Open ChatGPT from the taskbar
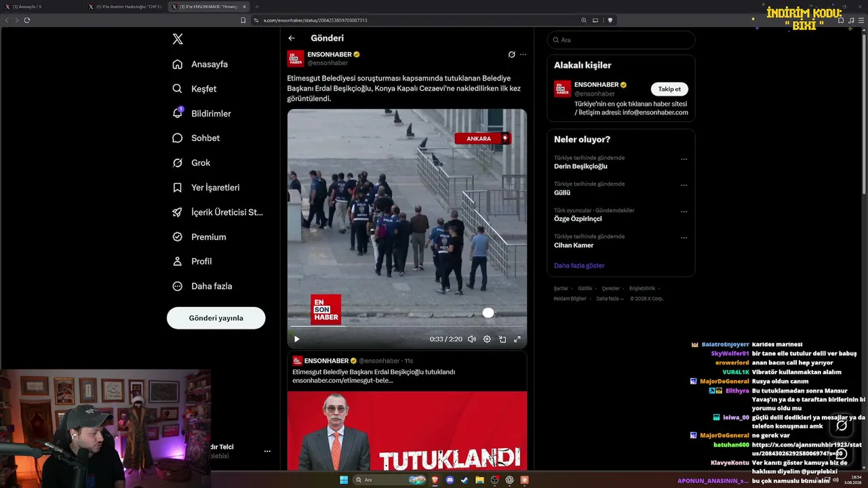The height and width of the screenshot is (488, 868). 509,480
